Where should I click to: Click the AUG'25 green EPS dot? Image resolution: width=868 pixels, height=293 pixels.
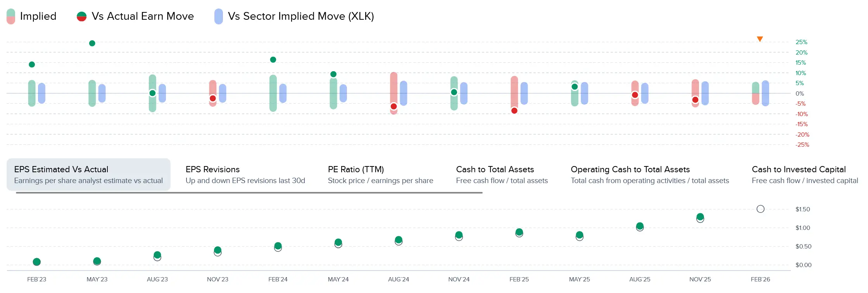point(640,226)
